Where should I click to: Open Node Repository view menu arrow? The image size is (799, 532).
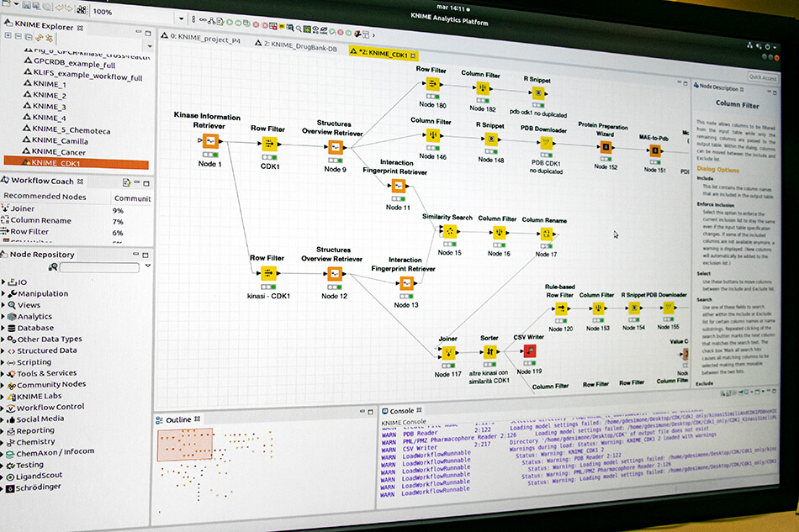[x=148, y=266]
